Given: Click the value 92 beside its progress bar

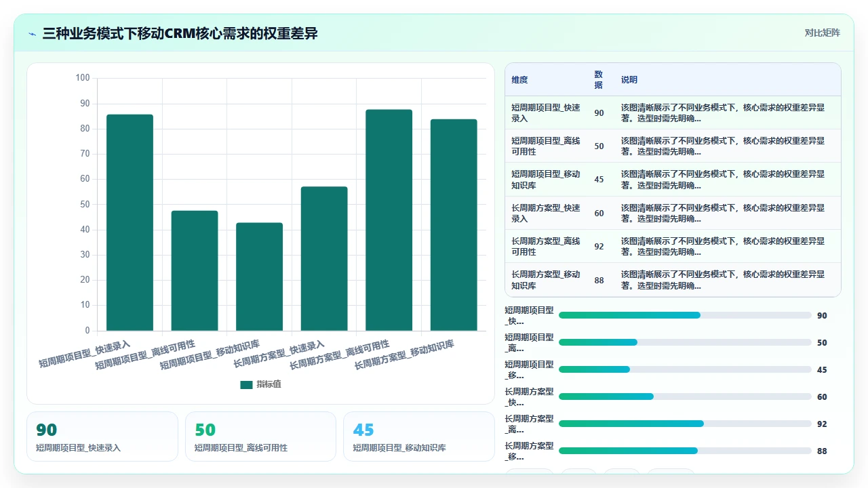Looking at the screenshot, I should 822,424.
